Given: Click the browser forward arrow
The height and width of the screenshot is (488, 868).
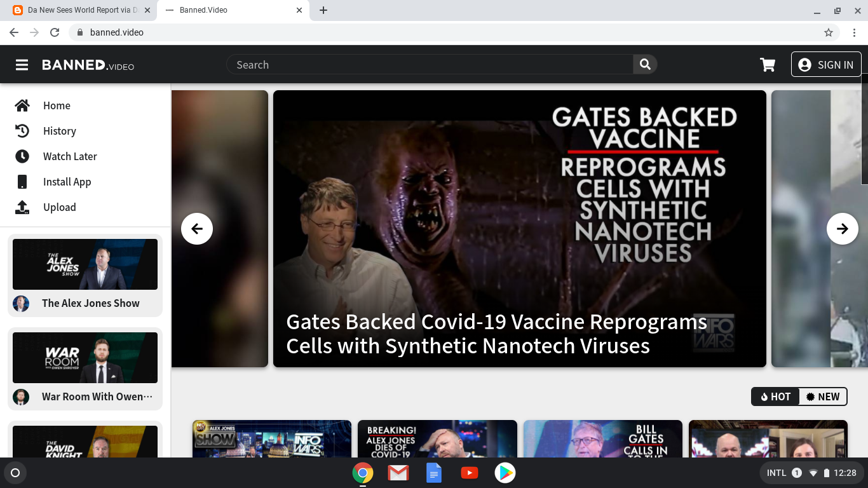Looking at the screenshot, I should (34, 32).
